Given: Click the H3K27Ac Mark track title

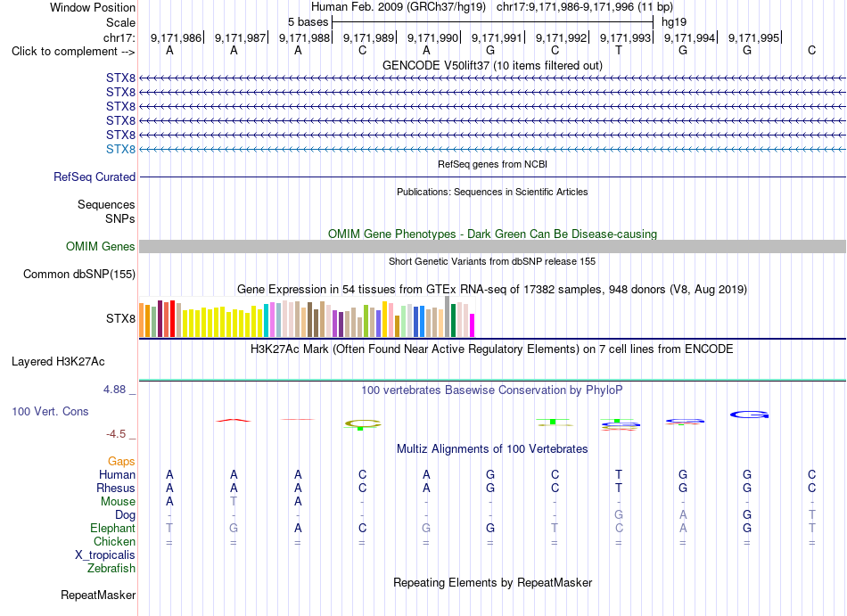Looking at the screenshot, I should [x=492, y=349].
